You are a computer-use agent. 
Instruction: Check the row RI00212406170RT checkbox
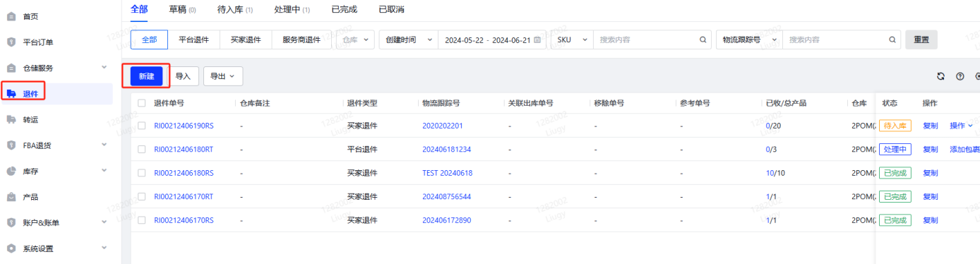point(142,196)
